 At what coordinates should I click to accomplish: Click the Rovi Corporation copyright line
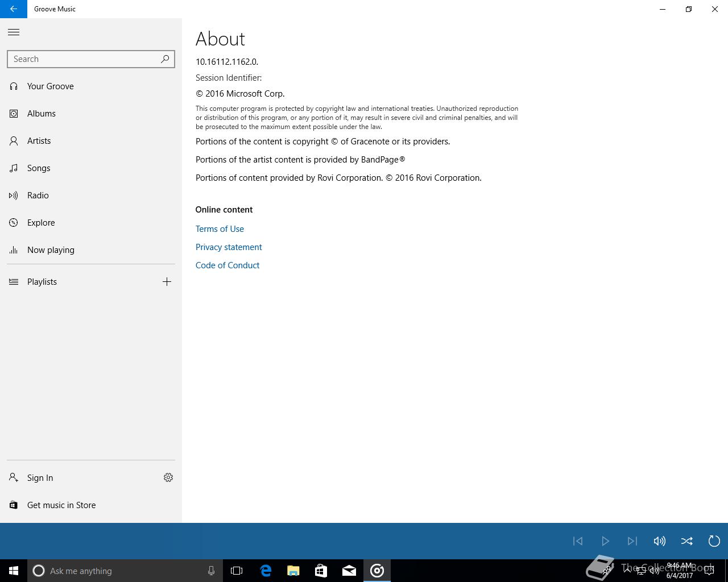pyautogui.click(x=338, y=178)
